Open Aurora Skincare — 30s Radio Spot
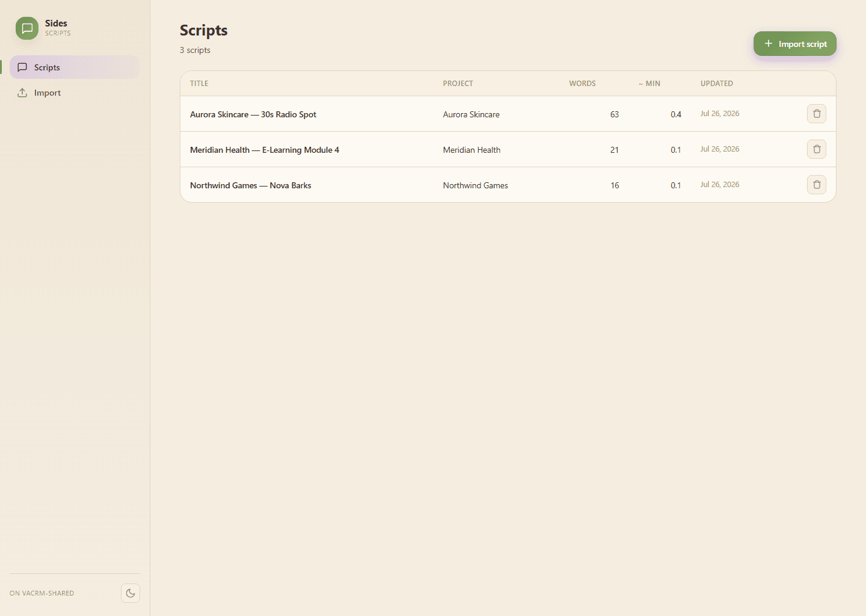Screen dimensions: 866x616 click(x=253, y=114)
